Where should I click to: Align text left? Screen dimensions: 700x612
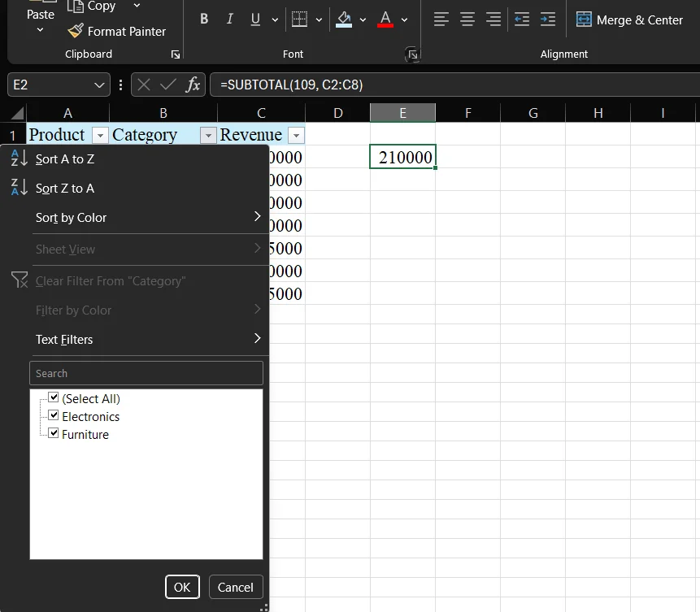coord(441,20)
